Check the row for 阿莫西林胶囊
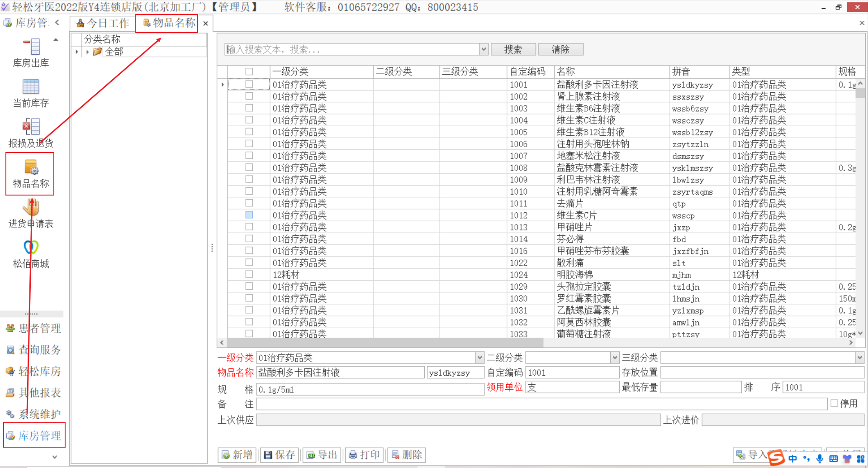Image resolution: width=868 pixels, height=468 pixels. [x=249, y=321]
